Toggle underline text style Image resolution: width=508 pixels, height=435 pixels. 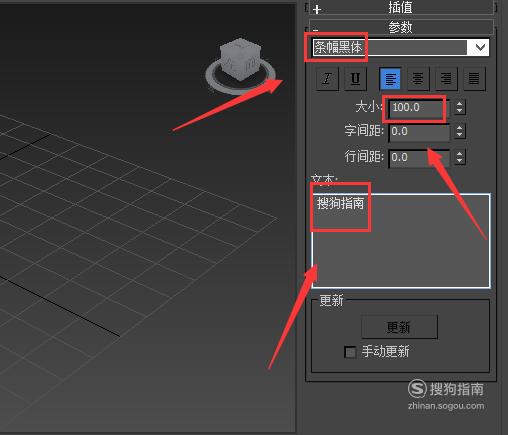[x=355, y=79]
